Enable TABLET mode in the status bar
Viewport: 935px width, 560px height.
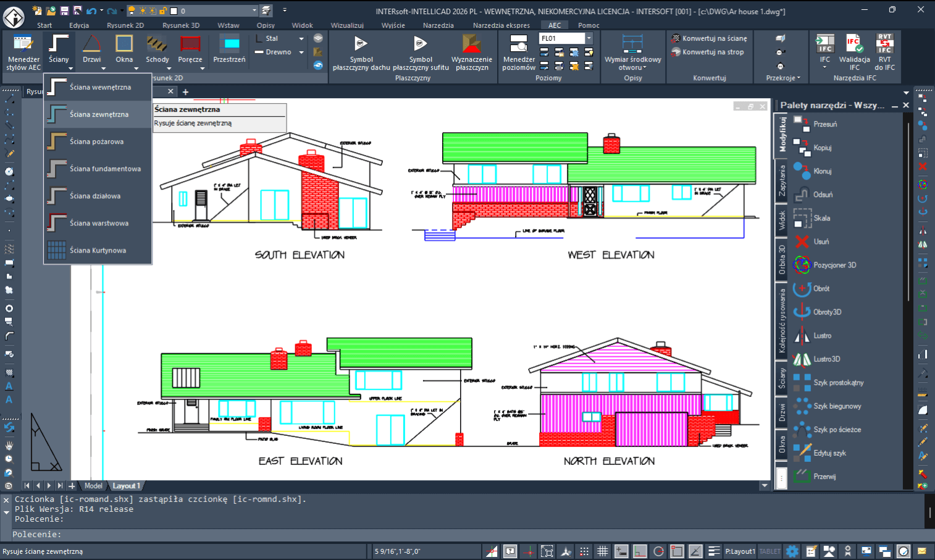[x=769, y=551]
